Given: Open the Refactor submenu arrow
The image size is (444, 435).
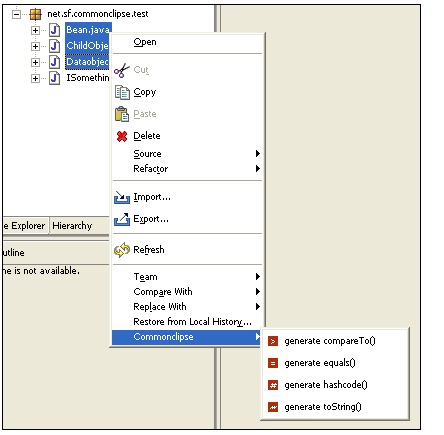Looking at the screenshot, I should coord(258,169).
